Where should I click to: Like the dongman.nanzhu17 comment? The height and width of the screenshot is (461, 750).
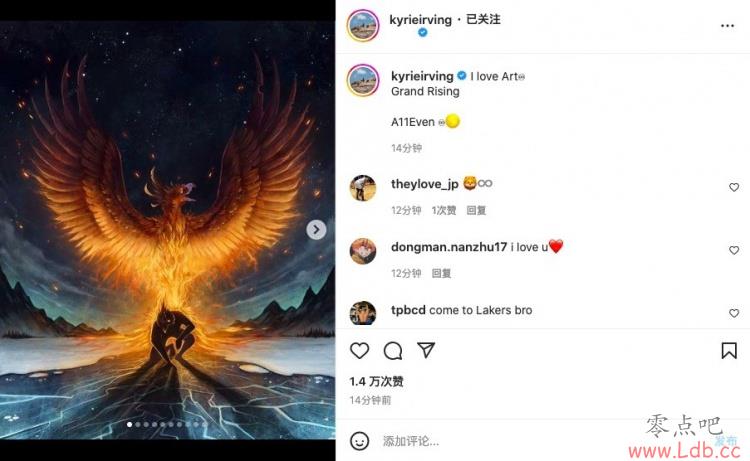click(734, 250)
